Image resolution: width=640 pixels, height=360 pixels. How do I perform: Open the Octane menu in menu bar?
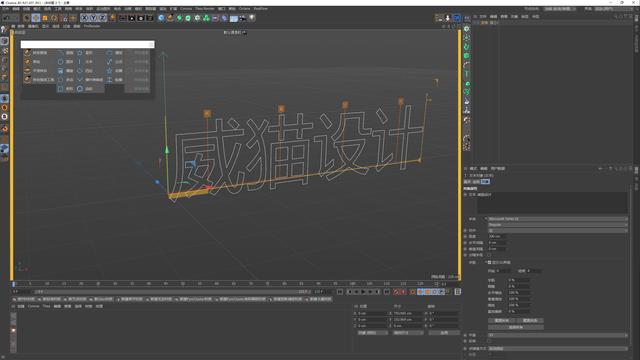point(244,9)
